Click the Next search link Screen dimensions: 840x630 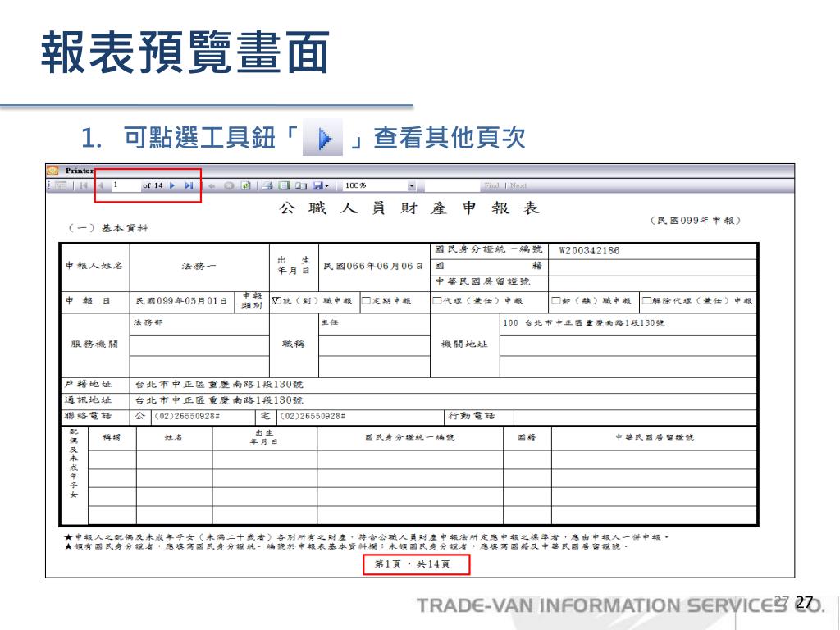coord(518,185)
